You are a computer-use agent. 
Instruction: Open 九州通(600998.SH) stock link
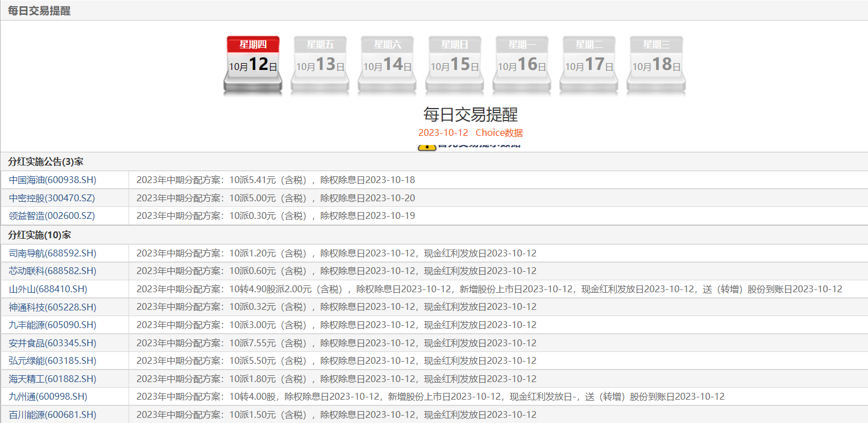click(x=48, y=397)
